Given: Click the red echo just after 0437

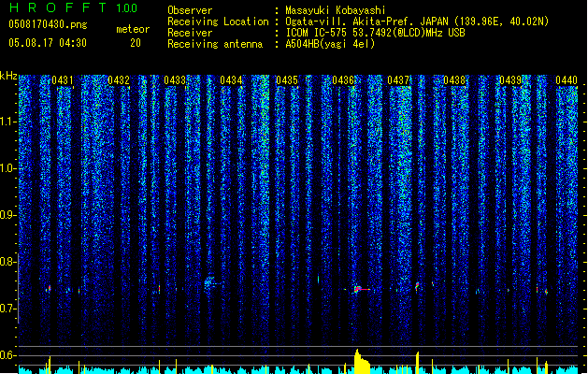Looking at the screenshot, I should click(x=417, y=287).
